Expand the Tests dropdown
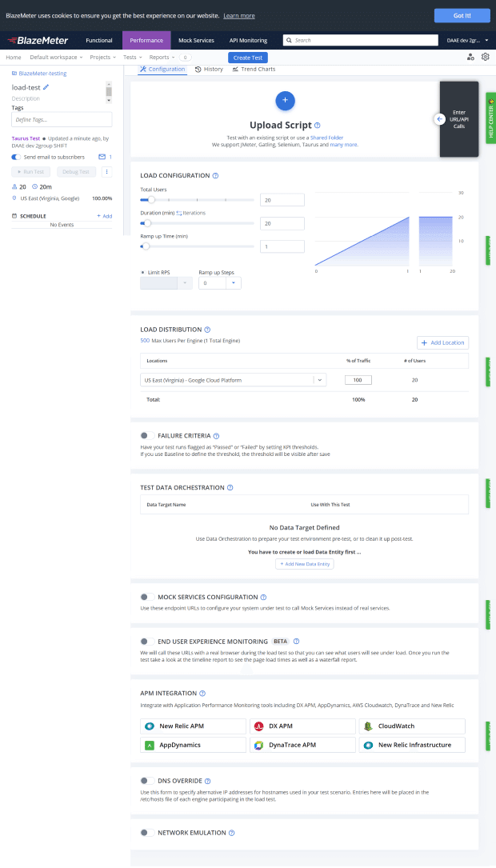496x868 pixels. point(132,57)
